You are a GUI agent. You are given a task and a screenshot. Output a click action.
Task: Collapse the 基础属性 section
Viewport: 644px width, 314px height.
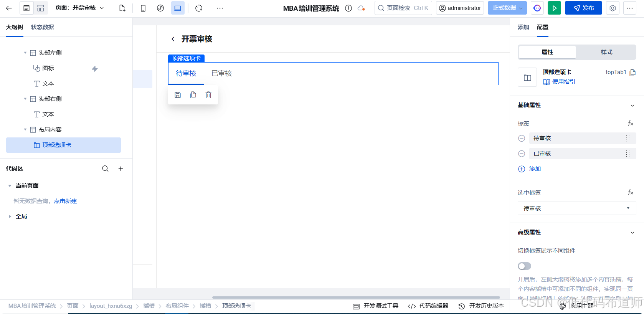[632, 106]
